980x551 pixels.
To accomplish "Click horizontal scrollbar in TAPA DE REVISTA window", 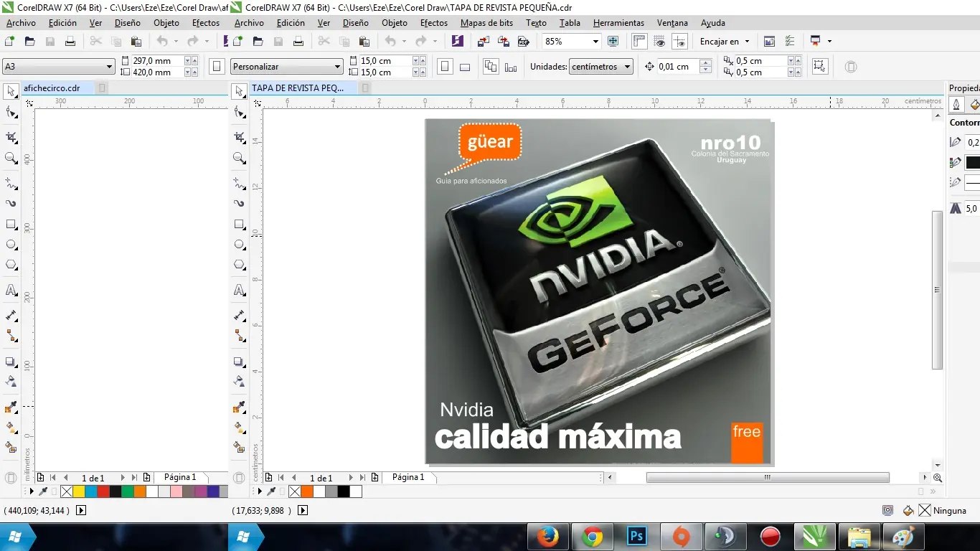I will [x=768, y=477].
